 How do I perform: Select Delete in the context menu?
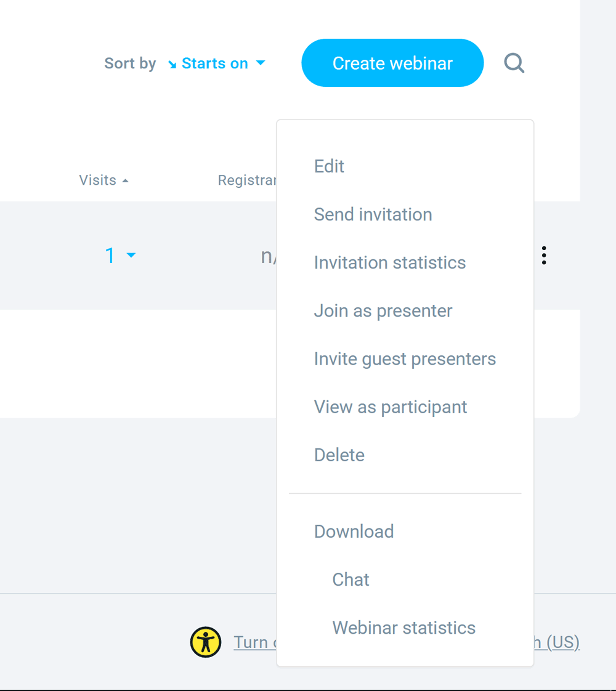tap(339, 455)
